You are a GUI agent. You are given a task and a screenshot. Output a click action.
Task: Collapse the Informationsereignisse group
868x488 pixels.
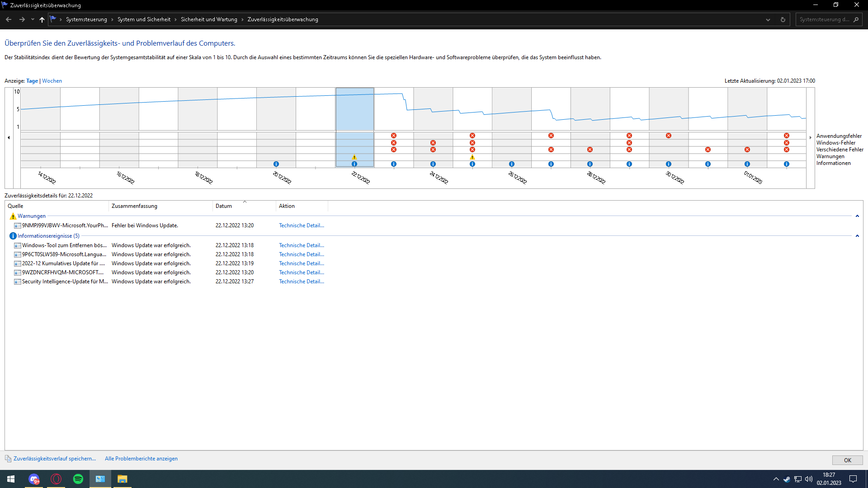[857, 236]
